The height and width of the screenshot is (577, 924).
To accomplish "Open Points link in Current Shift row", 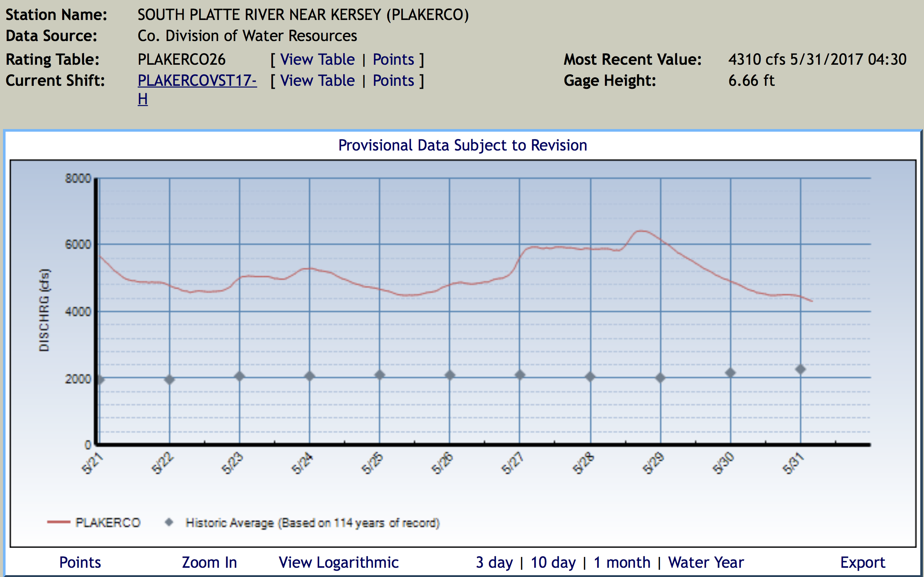I will 393,81.
